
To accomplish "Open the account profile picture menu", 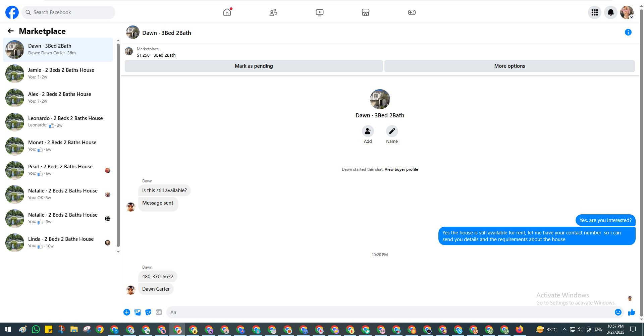I will tap(627, 12).
